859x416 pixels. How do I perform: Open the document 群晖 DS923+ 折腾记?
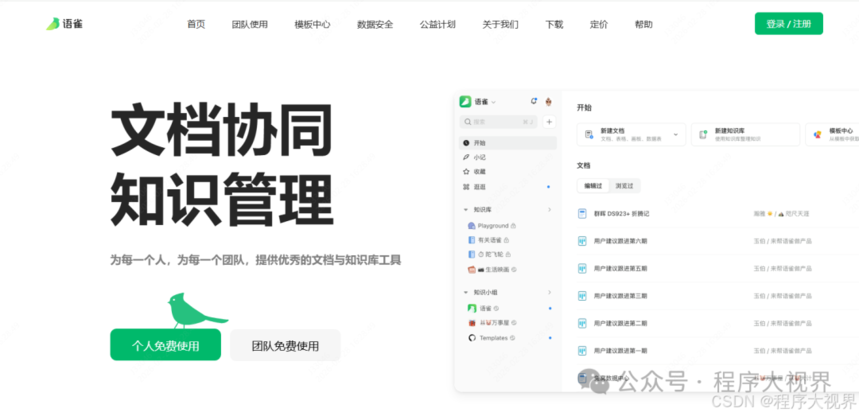point(621,213)
